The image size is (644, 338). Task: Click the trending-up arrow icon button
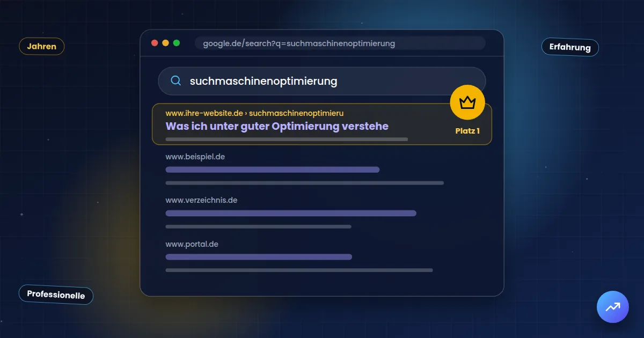(612, 307)
